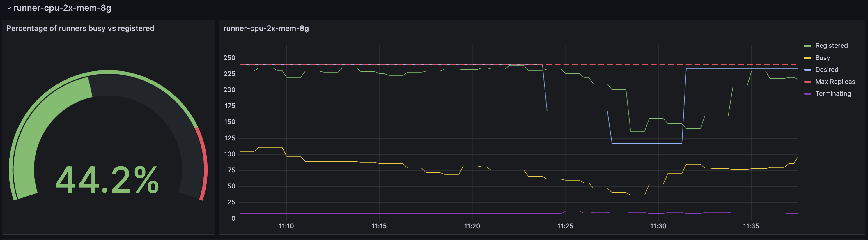Viewport: 868px width, 240px height.
Task: Click the 11:15 time axis label
Action: [379, 226]
